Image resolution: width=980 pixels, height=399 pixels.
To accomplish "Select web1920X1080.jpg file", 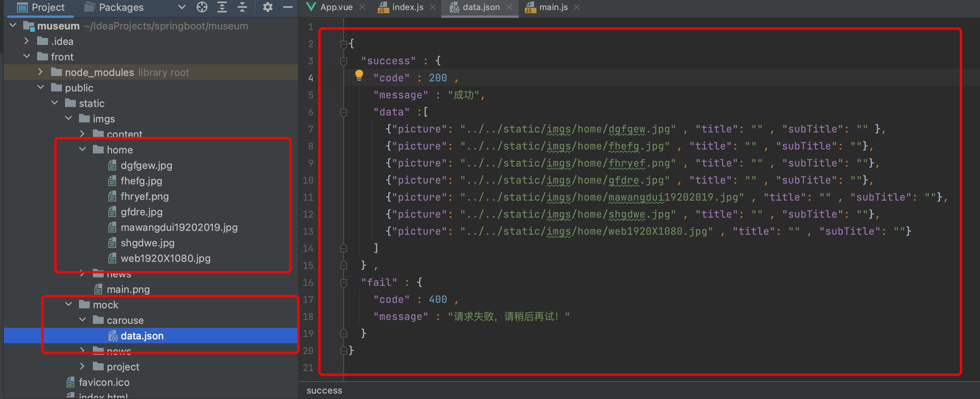I will [x=166, y=258].
